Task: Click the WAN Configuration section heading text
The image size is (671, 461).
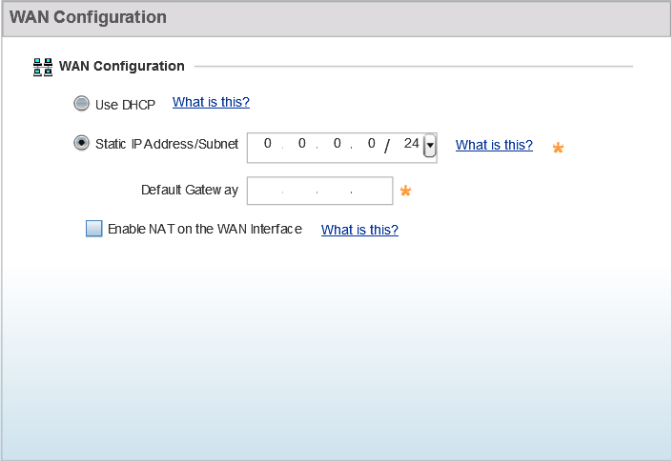Action: point(122,66)
